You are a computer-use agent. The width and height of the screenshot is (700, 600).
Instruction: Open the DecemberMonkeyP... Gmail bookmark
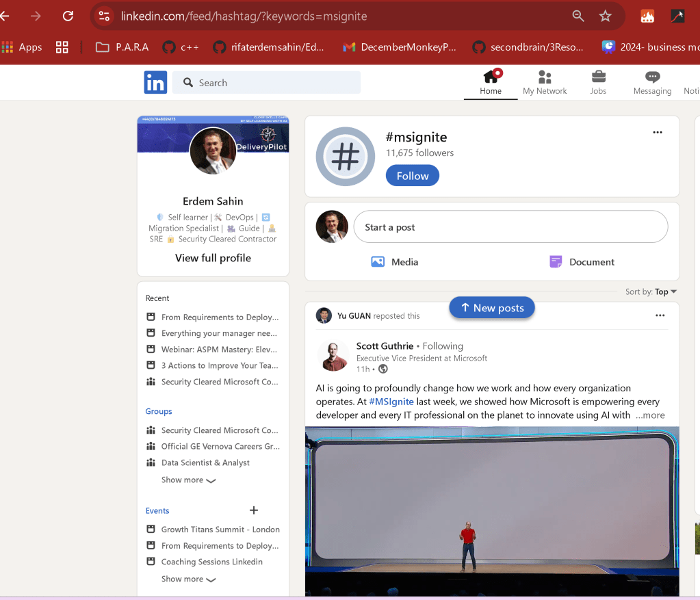(399, 47)
